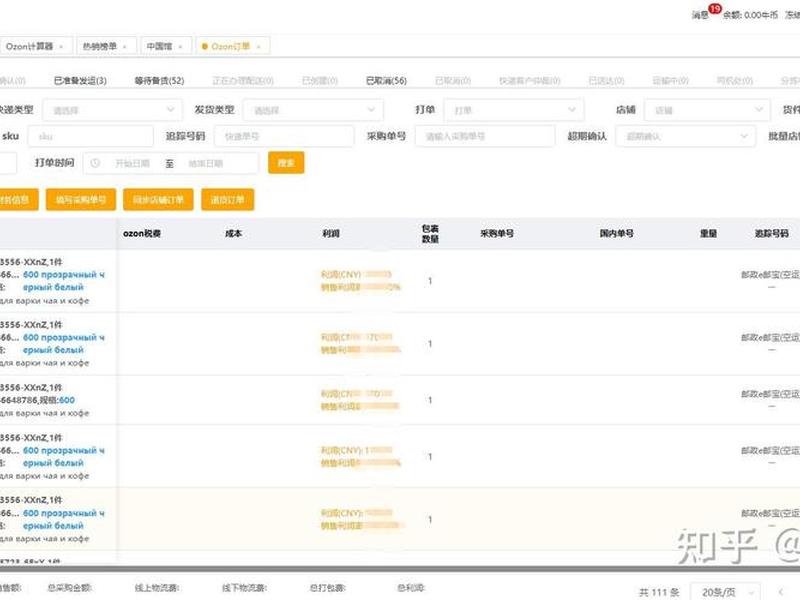This screenshot has height=600, width=800.
Task: Click the 总采购金额 summary label
Action: 69,588
